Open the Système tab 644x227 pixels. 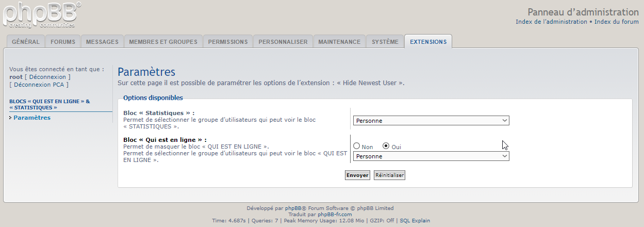385,42
